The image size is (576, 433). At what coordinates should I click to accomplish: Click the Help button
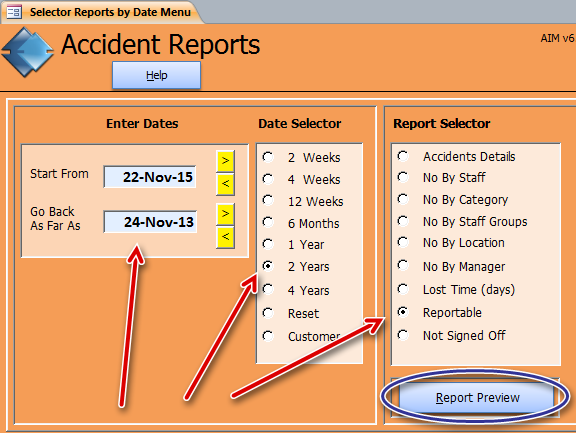[x=156, y=75]
